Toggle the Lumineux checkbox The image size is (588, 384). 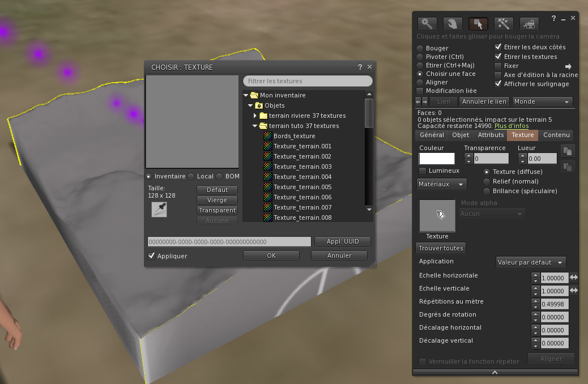click(x=423, y=171)
